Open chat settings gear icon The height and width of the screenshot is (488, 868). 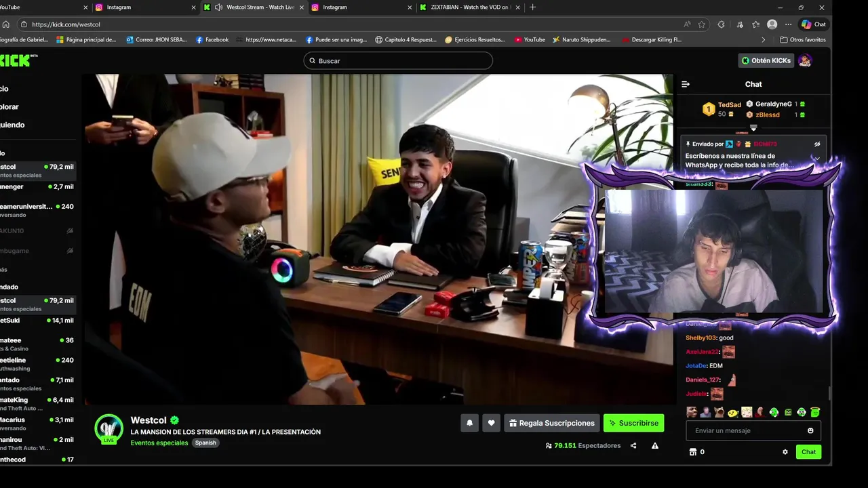[x=785, y=452]
